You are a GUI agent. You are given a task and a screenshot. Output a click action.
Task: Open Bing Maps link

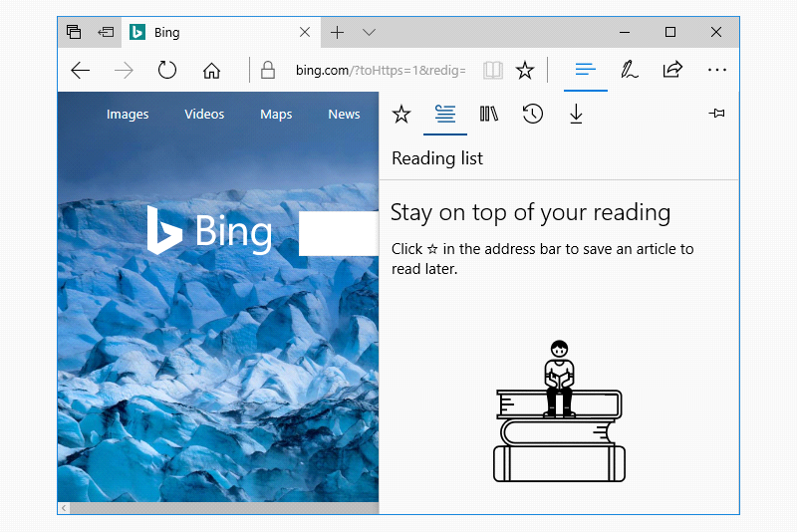[276, 115]
